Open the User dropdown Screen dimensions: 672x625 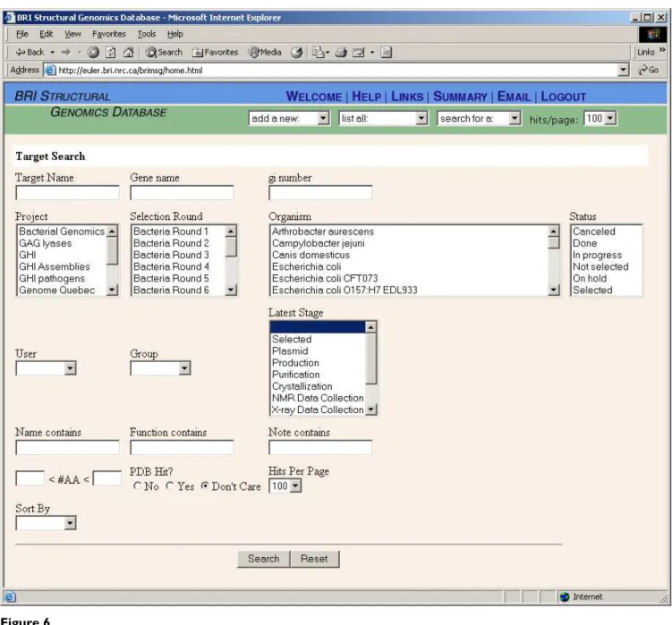point(46,368)
